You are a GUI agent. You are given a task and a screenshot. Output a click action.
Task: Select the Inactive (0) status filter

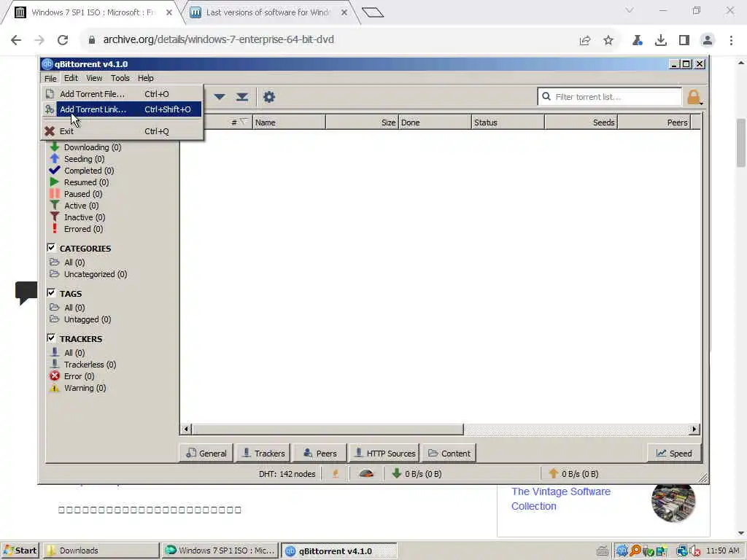(85, 217)
